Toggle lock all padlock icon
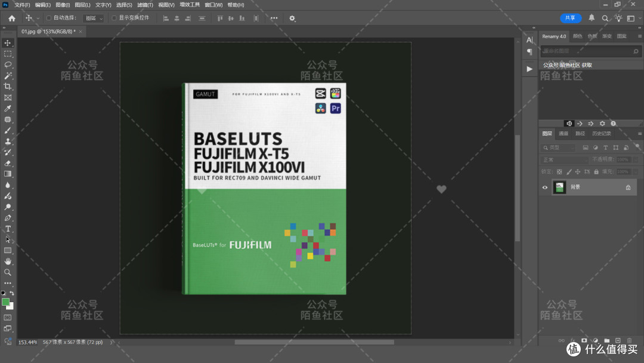644x363 pixels. [x=596, y=171]
